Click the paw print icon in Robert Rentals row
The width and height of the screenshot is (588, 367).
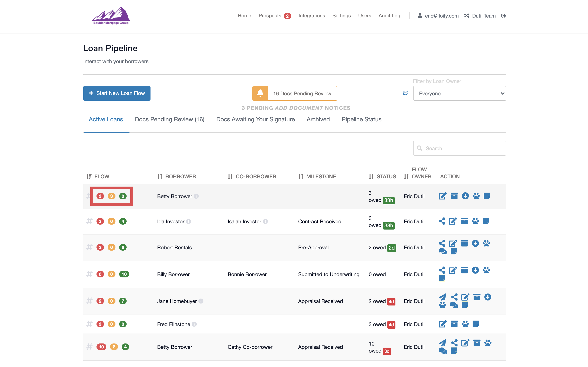click(486, 243)
